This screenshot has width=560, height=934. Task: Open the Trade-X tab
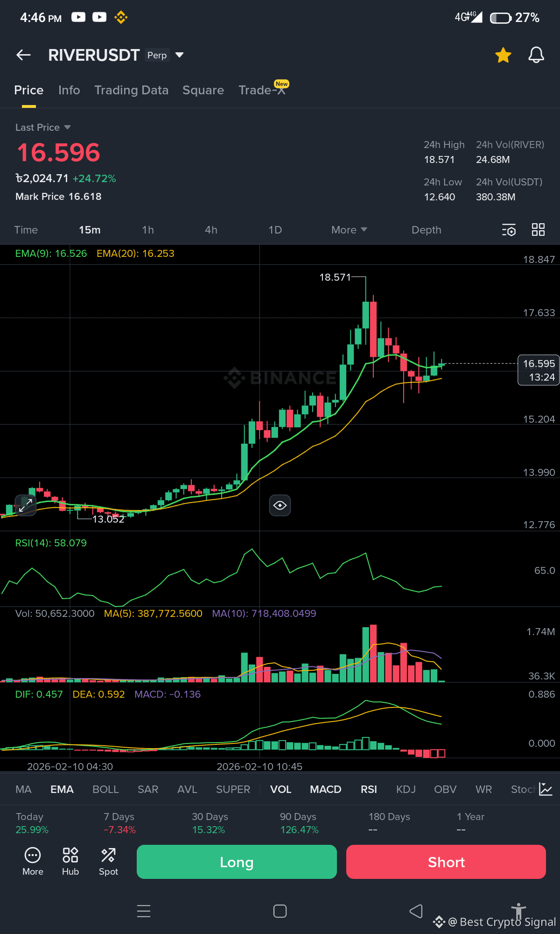[262, 90]
